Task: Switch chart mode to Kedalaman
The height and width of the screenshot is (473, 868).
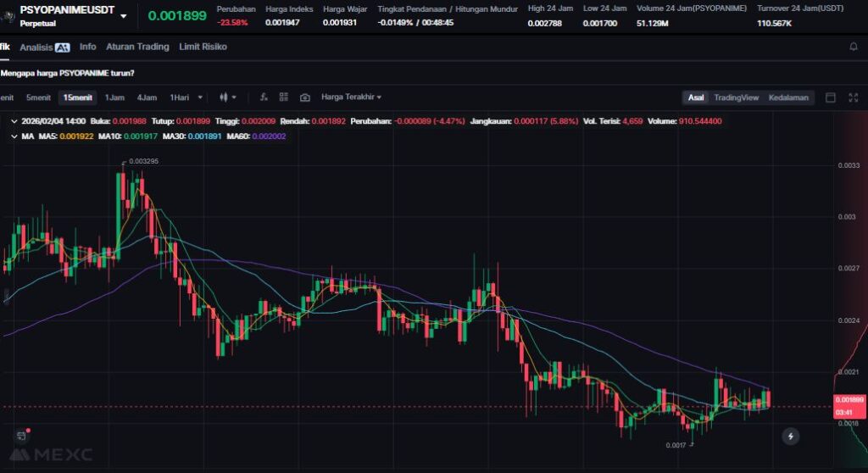Action: pos(788,97)
